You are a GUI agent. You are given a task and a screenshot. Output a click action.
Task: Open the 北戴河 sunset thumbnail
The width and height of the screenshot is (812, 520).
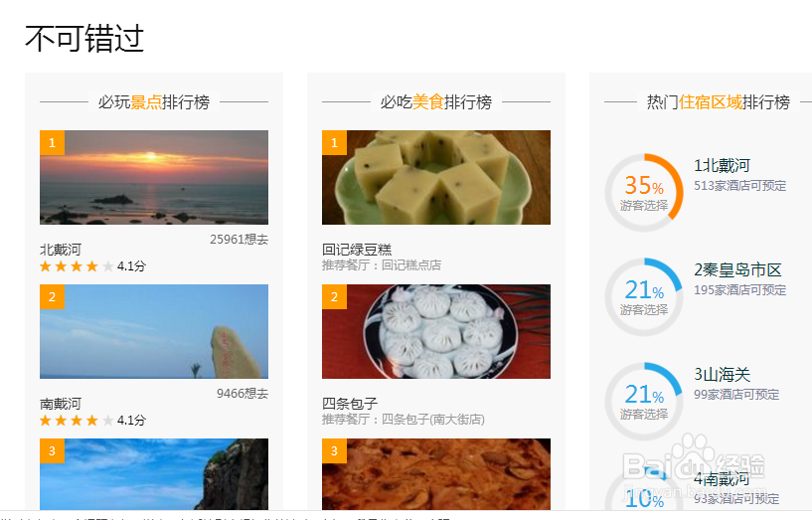(154, 177)
